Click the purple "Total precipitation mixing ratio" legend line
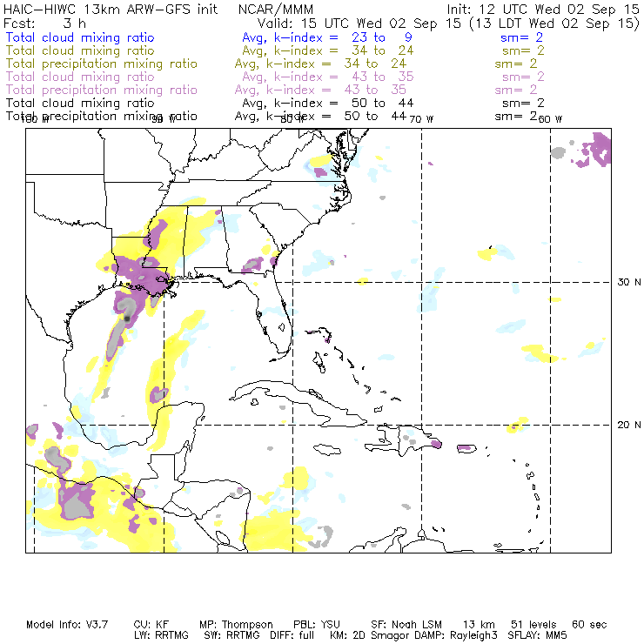The width and height of the screenshot is (644, 644). (102, 90)
